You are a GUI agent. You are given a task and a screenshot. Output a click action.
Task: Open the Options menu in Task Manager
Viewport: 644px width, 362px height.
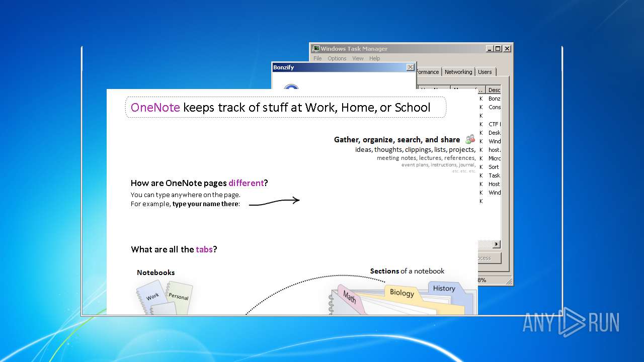point(337,58)
